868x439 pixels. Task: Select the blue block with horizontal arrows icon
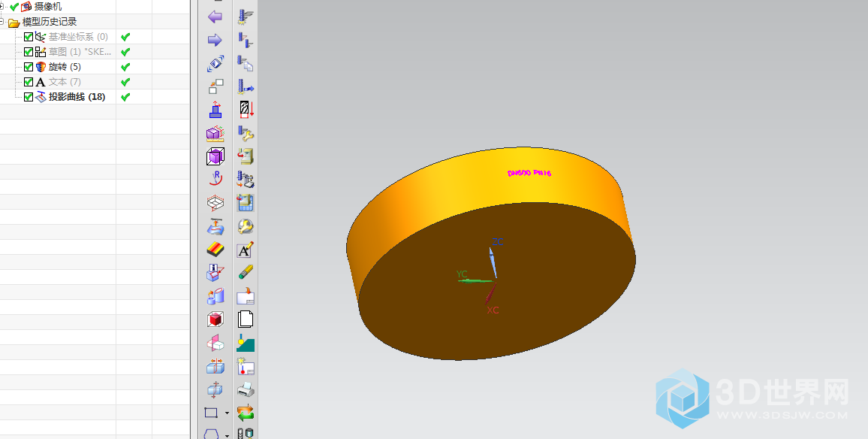(215, 366)
